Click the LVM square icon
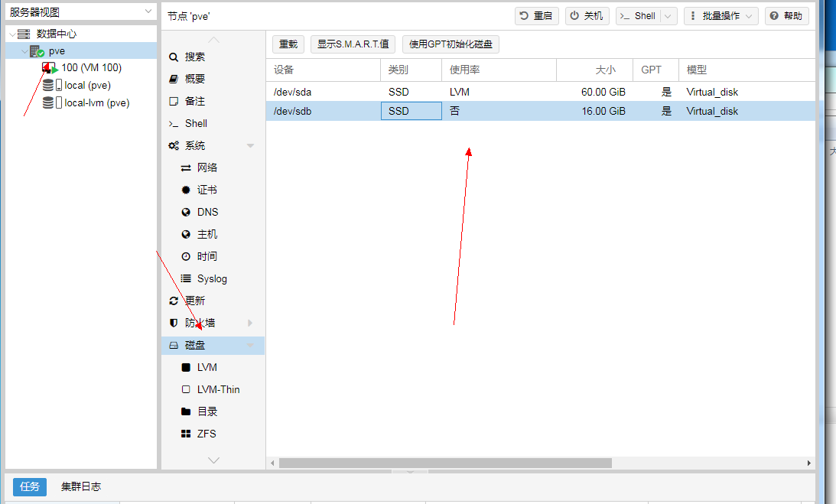The height and width of the screenshot is (504, 836). (x=186, y=367)
